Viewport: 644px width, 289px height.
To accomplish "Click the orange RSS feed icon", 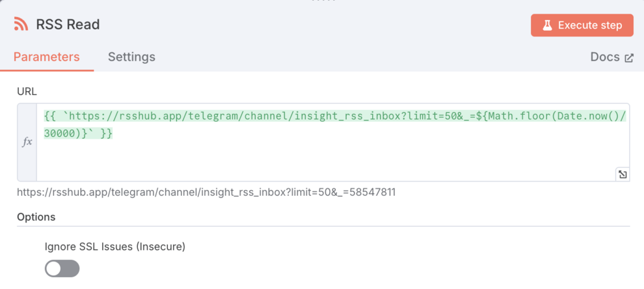I will 21,25.
